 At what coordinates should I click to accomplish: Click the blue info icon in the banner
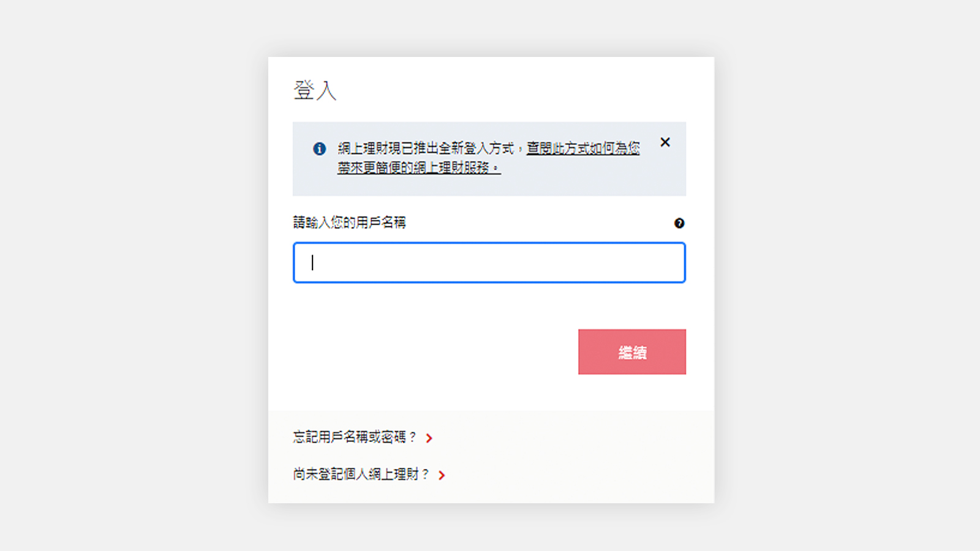pos(319,149)
